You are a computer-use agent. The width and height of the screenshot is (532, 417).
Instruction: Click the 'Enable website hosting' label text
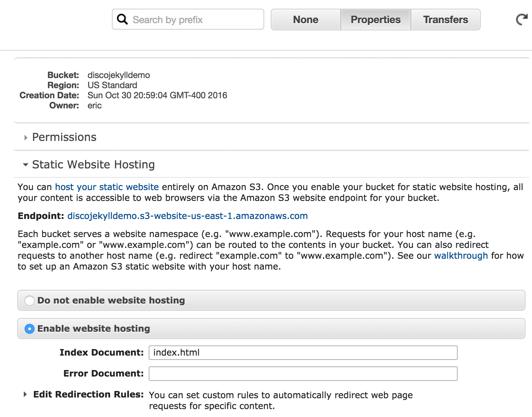(x=93, y=328)
